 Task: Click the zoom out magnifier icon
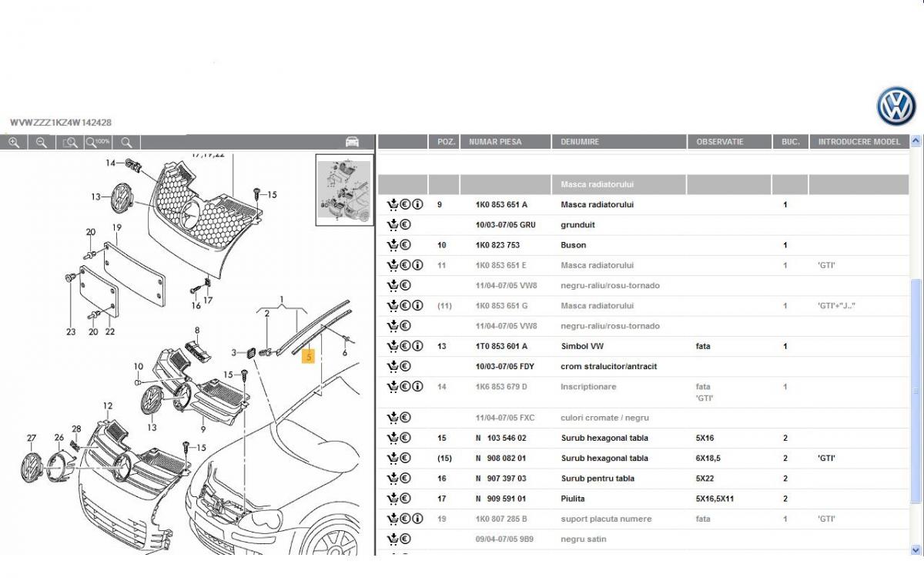click(42, 143)
